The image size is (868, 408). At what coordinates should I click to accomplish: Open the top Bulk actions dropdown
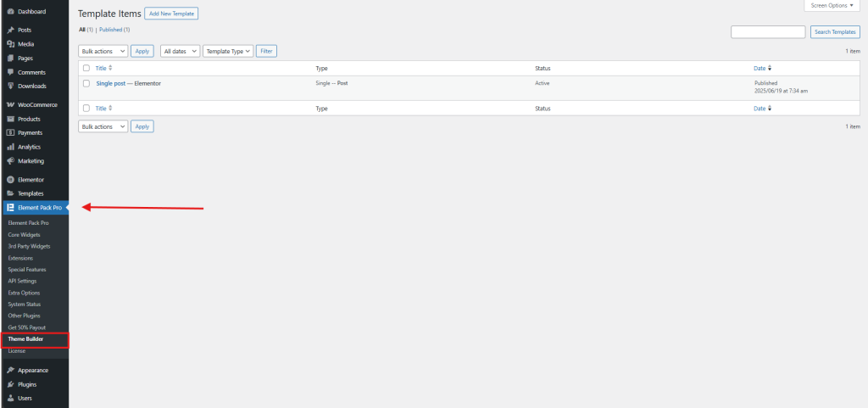(x=103, y=51)
